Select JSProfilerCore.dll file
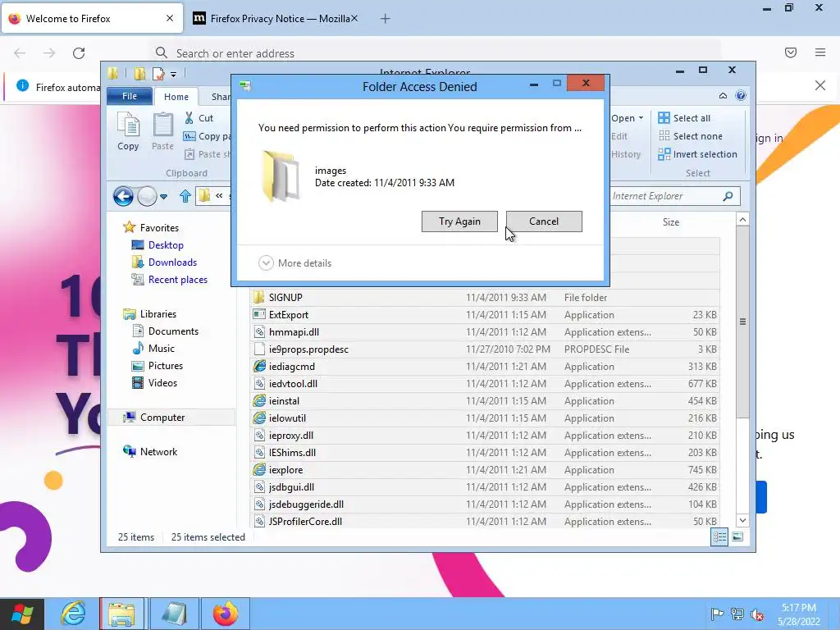The image size is (840, 630). click(485, 521)
